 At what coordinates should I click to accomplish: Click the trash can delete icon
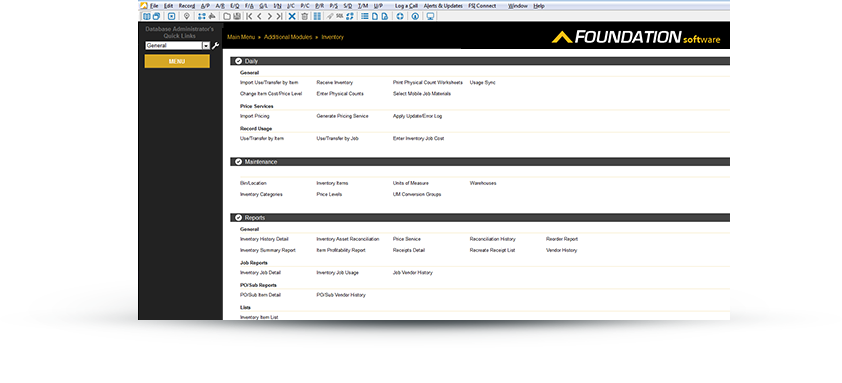[304, 16]
